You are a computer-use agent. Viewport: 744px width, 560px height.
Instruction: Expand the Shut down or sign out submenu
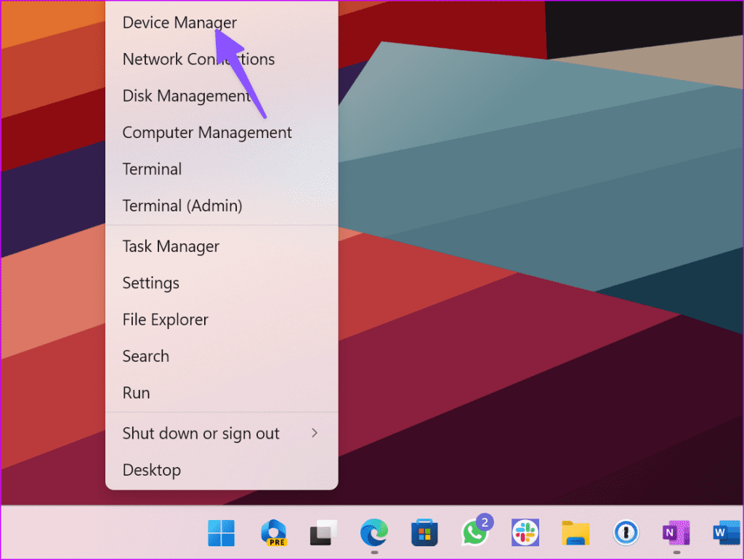pyautogui.click(x=201, y=434)
